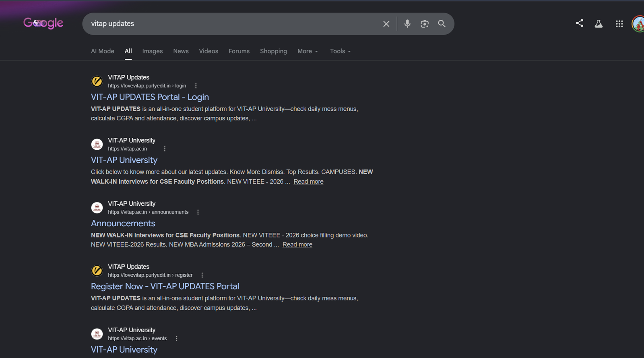
Task: Open more options for the register result
Action: [202, 275]
